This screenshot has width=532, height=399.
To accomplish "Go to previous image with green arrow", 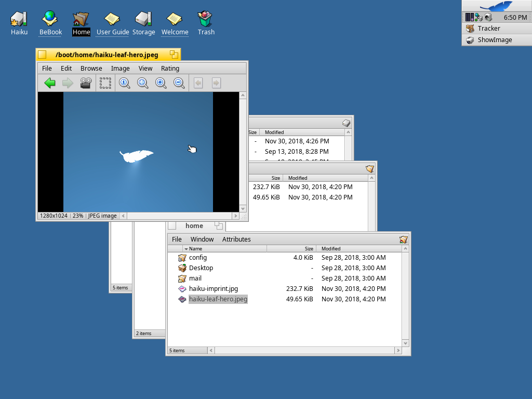I will coord(50,83).
